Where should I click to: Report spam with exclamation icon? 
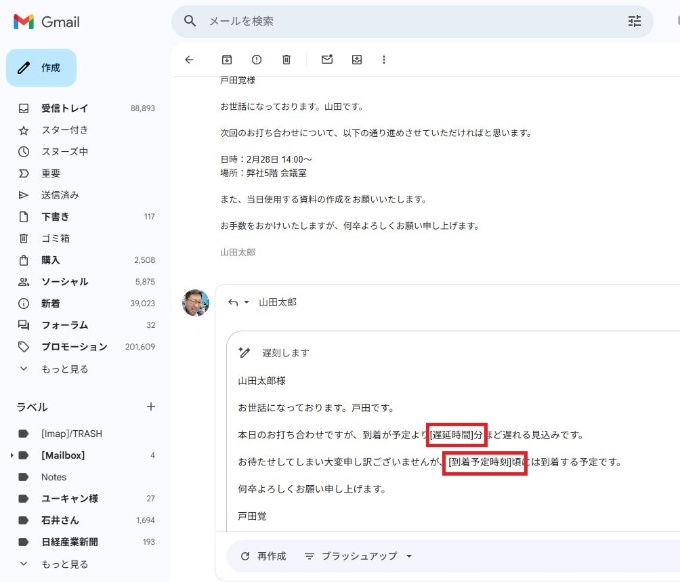(x=257, y=59)
